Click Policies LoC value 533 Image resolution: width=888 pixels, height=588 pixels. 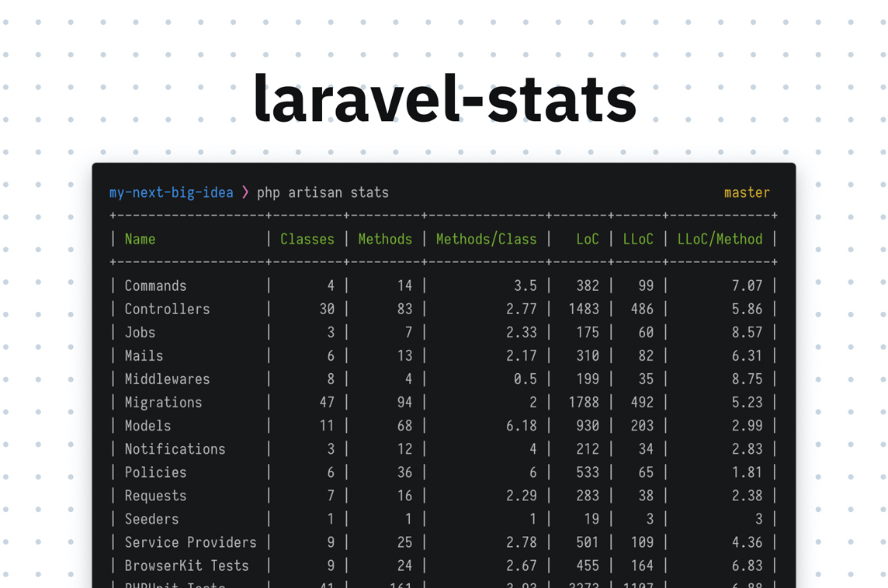point(588,472)
